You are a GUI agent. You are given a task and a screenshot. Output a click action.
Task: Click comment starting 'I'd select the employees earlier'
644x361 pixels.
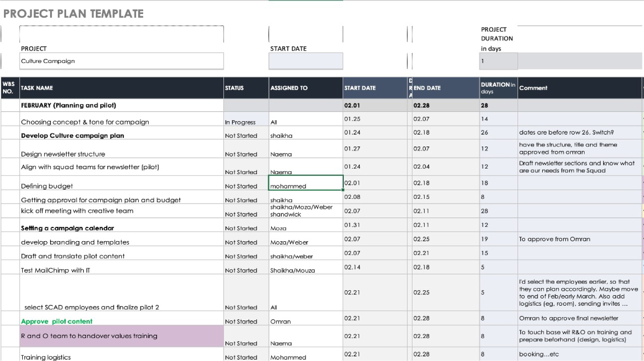pyautogui.click(x=580, y=292)
